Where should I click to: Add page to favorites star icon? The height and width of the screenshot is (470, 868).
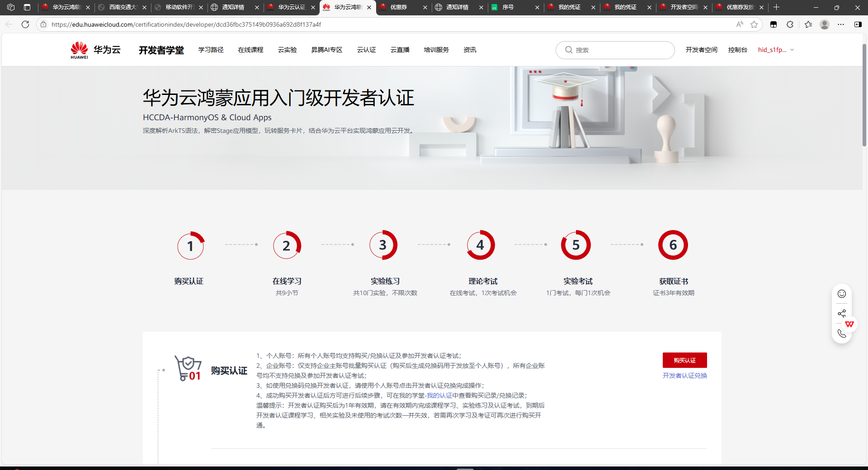[x=754, y=24]
